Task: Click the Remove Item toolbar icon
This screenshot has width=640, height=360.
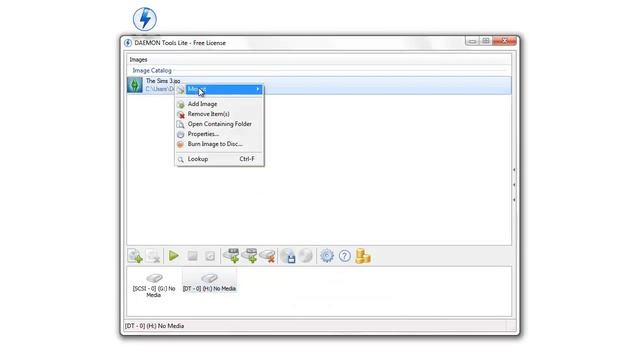Action: pos(153,256)
